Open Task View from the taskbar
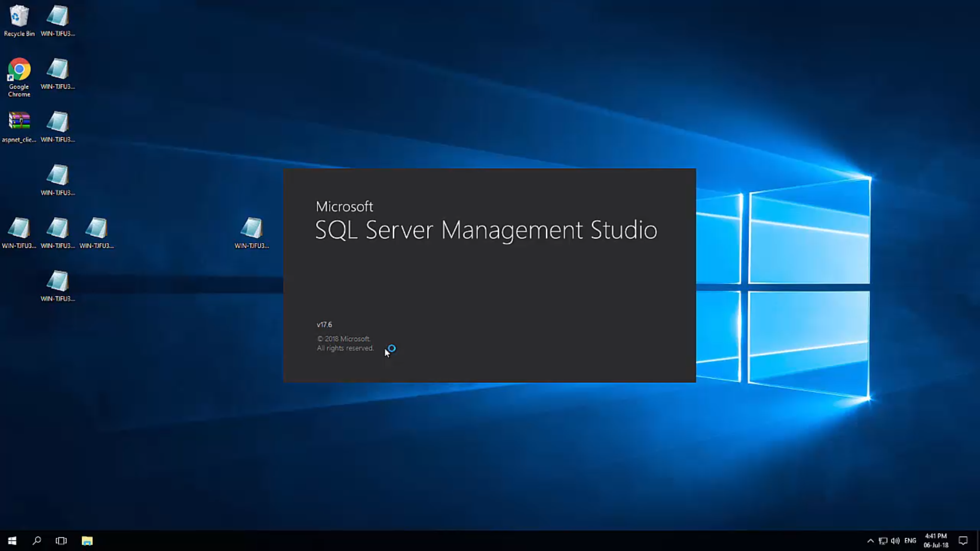Viewport: 980px width, 551px height. coord(61,540)
